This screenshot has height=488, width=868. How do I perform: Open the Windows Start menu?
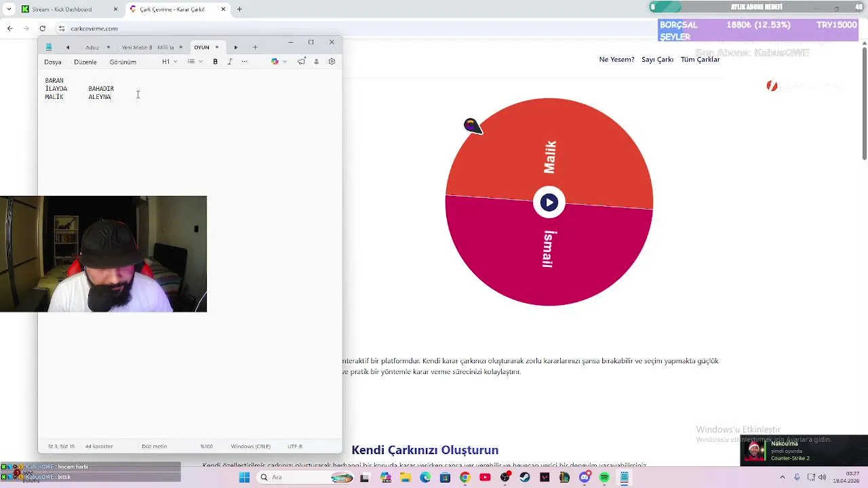click(244, 477)
